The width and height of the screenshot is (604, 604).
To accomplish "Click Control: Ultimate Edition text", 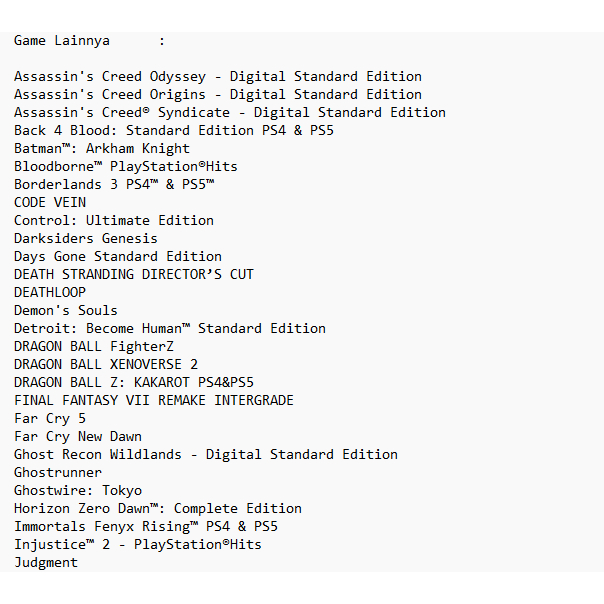I will point(114,221).
